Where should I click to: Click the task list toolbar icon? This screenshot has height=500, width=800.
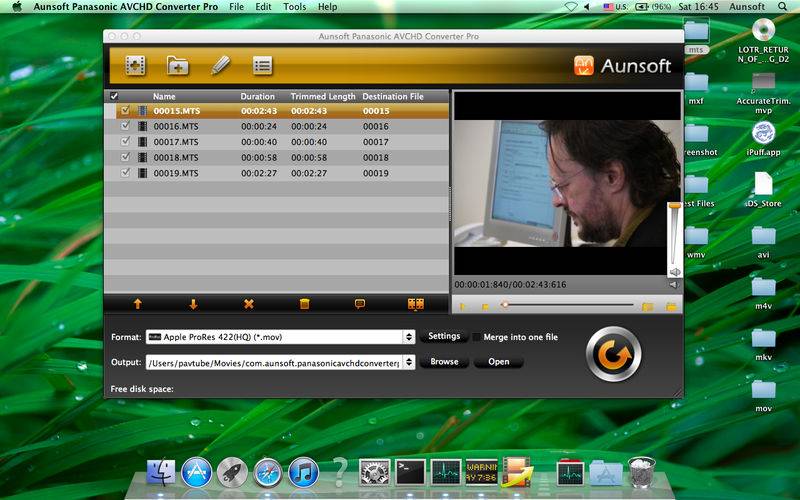[x=262, y=66]
